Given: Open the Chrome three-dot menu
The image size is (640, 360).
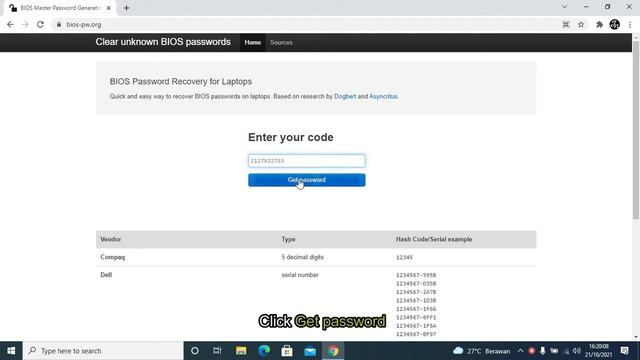Looking at the screenshot, I should point(630,24).
